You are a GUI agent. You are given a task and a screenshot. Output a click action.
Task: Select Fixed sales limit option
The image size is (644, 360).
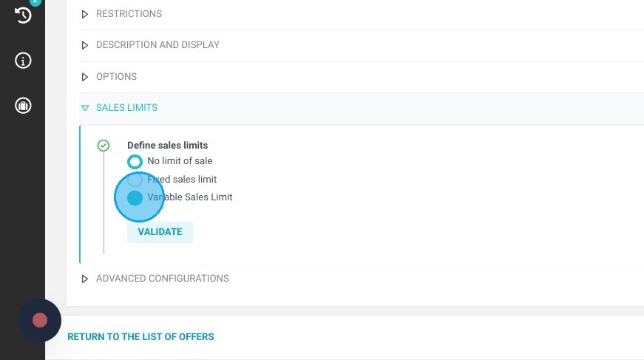point(135,180)
